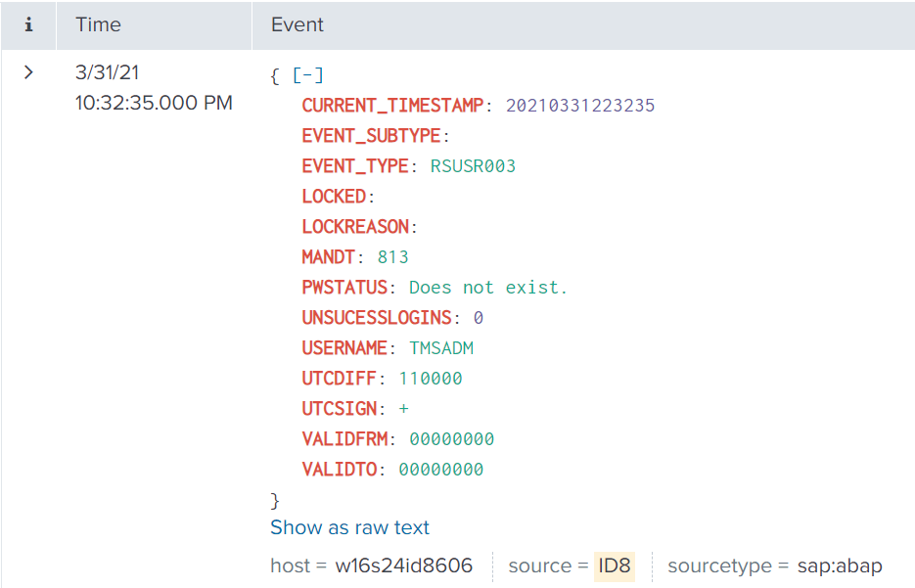Viewport: 915px width, 588px height.
Task: Click the info 'i' column header
Action: coord(28,24)
